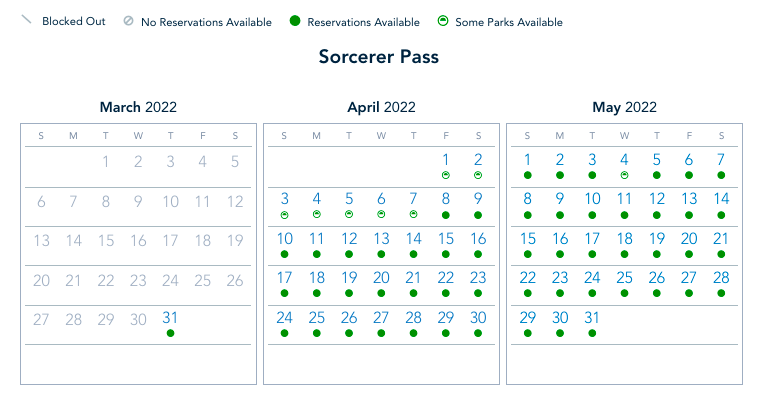Select May 31 date
Image resolution: width=763 pixels, height=406 pixels.
(x=592, y=318)
